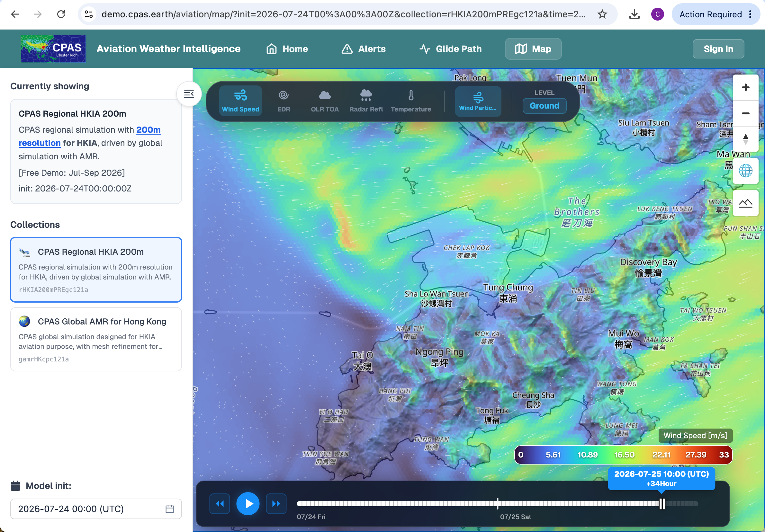Open the Ground level selector
The height and width of the screenshot is (532, 765).
coord(544,106)
